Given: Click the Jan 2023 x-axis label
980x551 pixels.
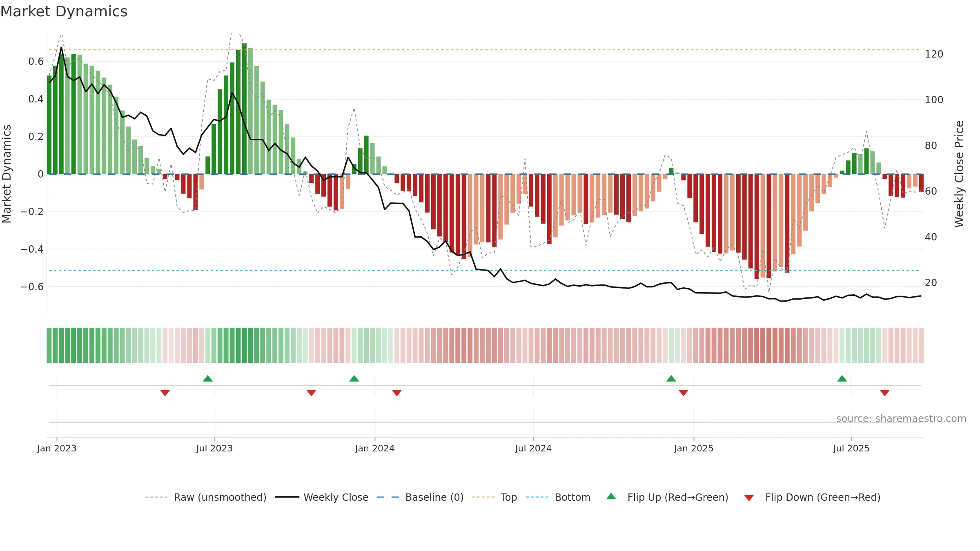Looking at the screenshot, I should pyautogui.click(x=57, y=448).
